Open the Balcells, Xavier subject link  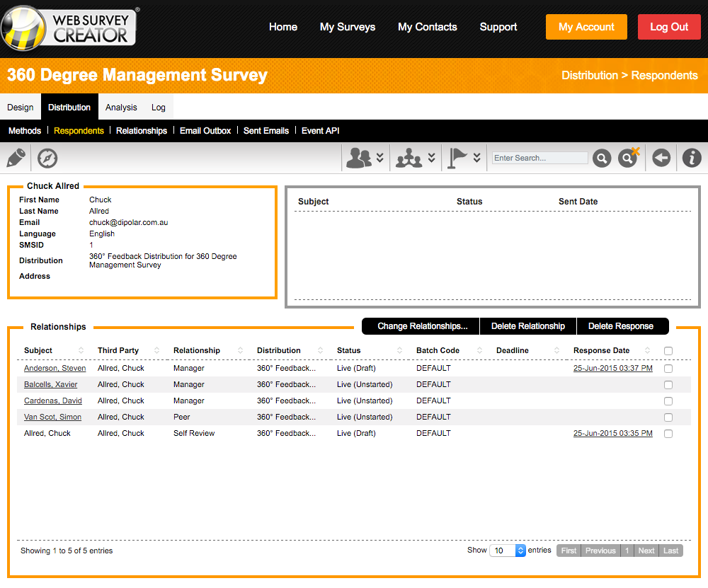click(51, 385)
